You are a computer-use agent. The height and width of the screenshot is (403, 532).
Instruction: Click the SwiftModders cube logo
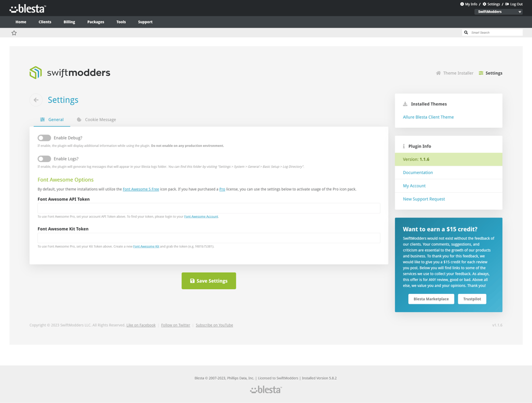(36, 73)
